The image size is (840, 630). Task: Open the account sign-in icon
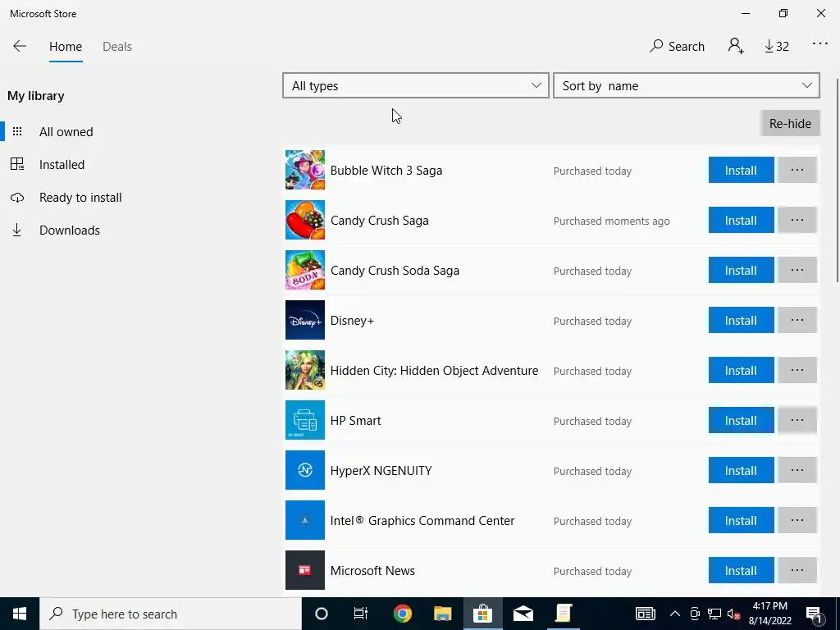click(736, 46)
